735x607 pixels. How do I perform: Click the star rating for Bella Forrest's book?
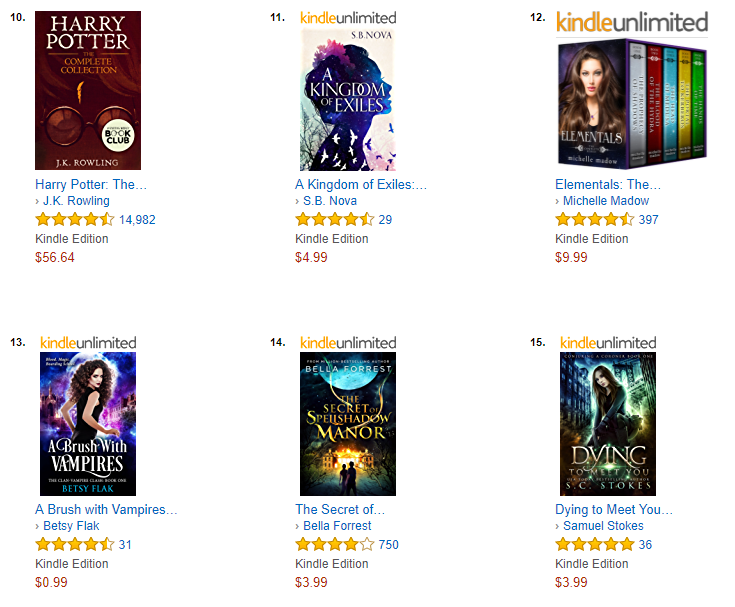tap(335, 544)
